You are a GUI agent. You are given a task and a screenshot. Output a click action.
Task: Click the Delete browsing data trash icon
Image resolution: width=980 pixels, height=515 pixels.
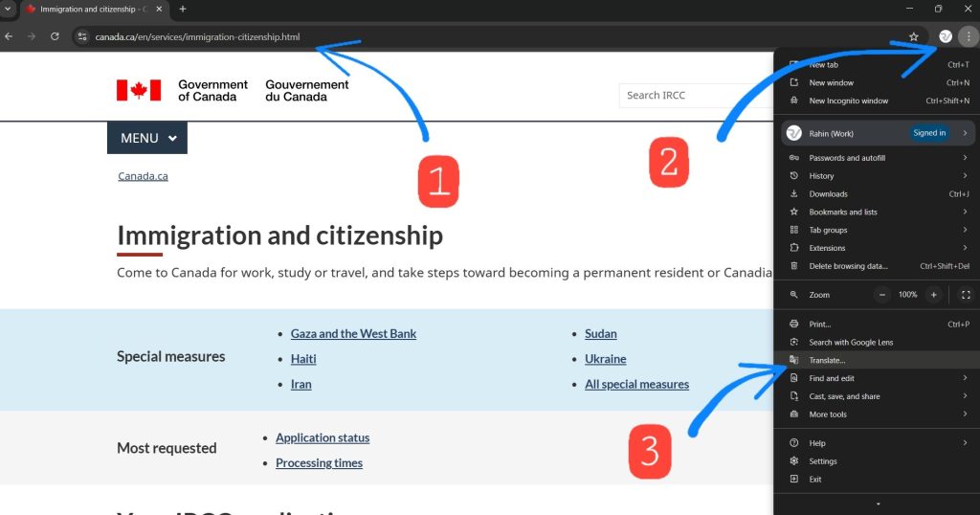pos(793,266)
